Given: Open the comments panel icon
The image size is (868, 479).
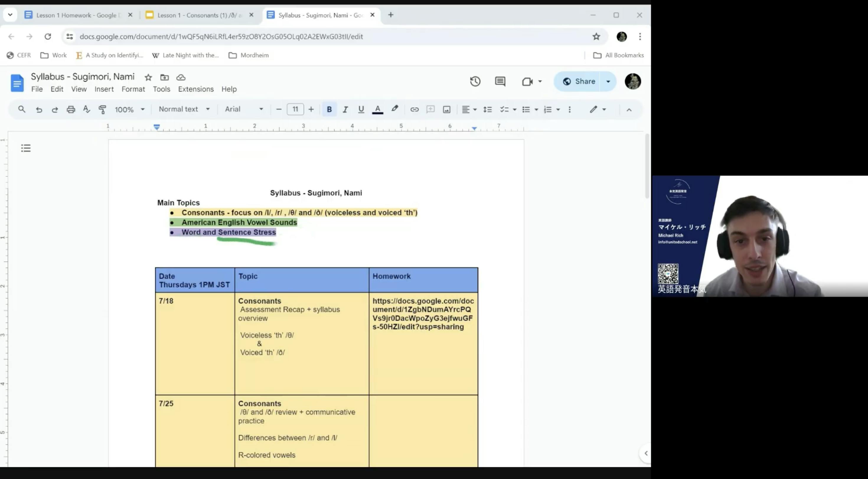Looking at the screenshot, I should [500, 81].
